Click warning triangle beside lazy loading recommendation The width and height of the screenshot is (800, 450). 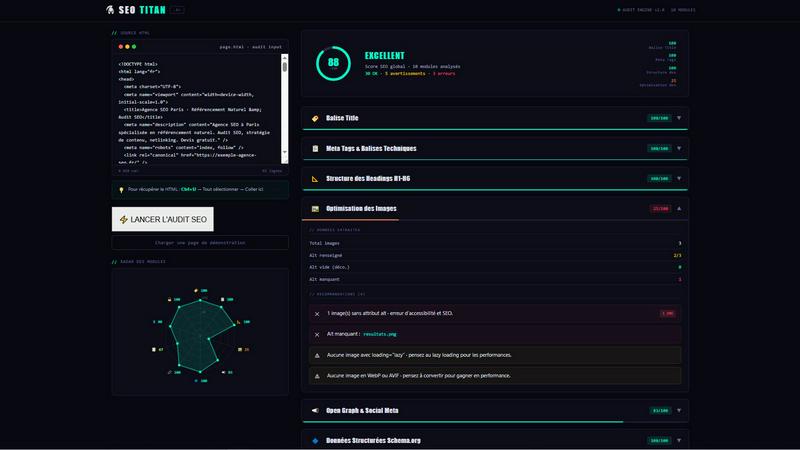[x=317, y=355]
